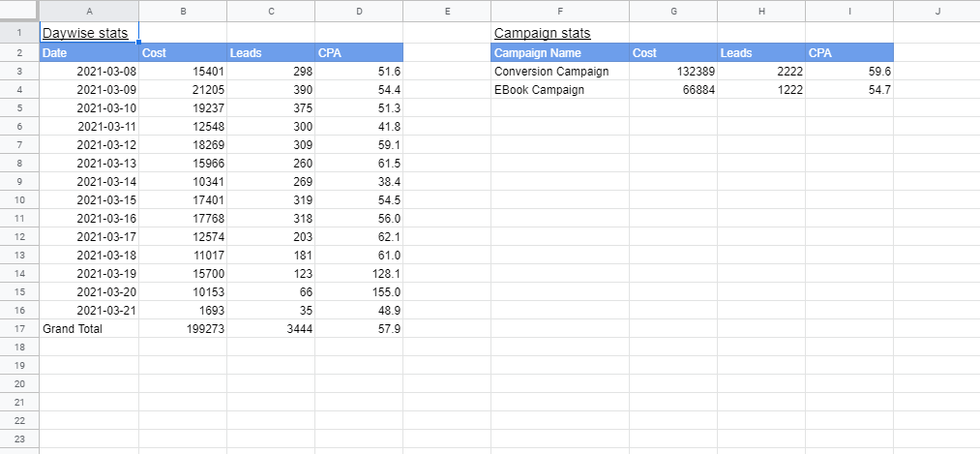Select column A header
The width and height of the screenshot is (980, 454).
(89, 11)
